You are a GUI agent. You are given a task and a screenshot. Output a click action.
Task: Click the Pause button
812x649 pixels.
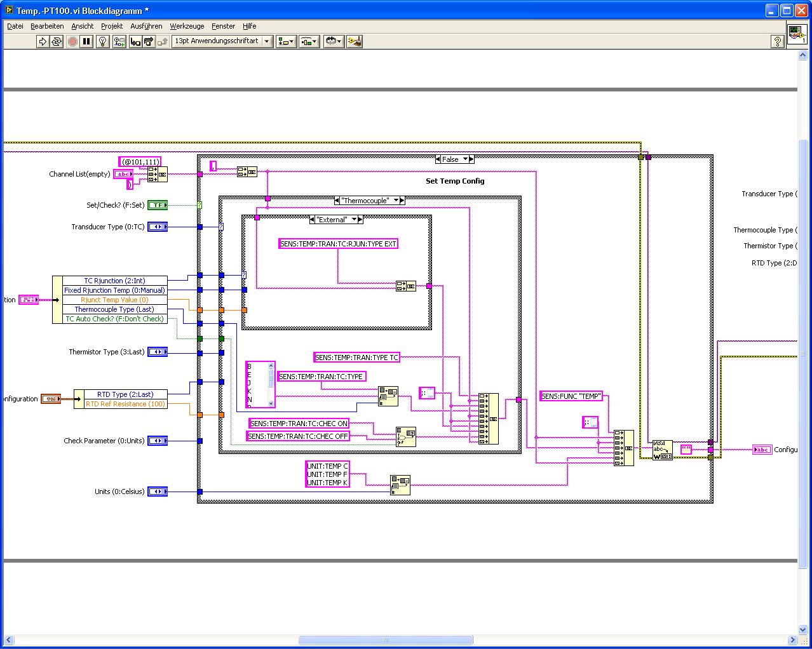tap(87, 41)
